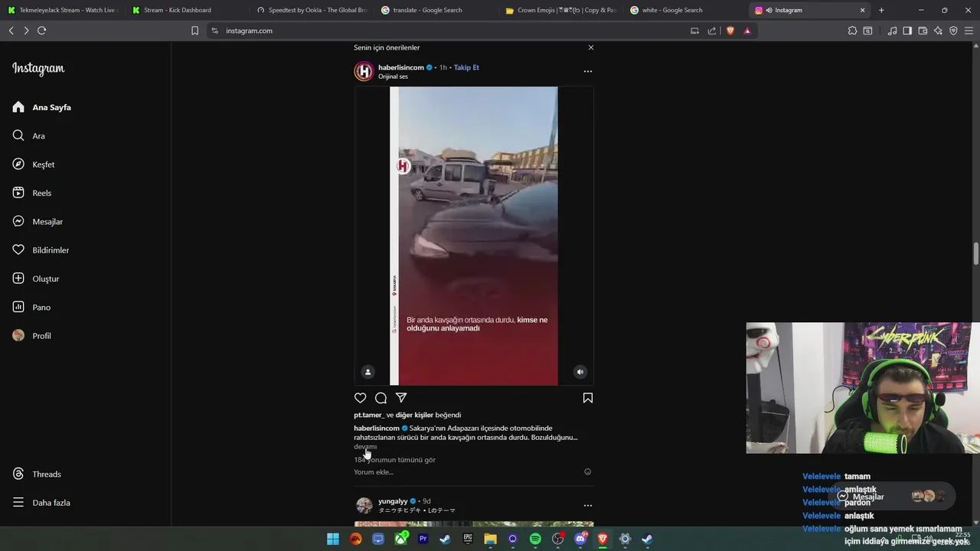980x551 pixels.
Task: Toggle video sound speaker icon
Action: [x=580, y=372]
